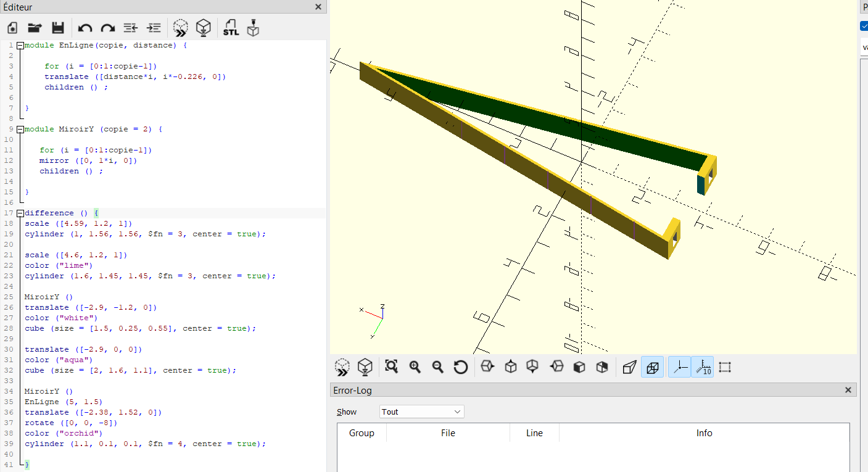
Task: Undo the last edit in the editor toolbar
Action: tap(85, 28)
